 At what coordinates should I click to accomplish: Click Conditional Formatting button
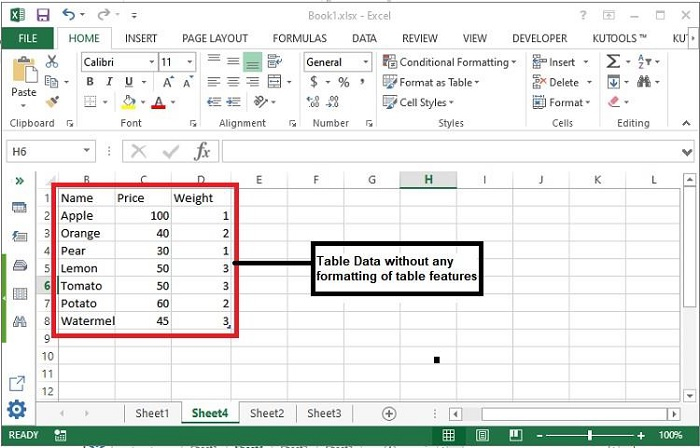coord(450,62)
